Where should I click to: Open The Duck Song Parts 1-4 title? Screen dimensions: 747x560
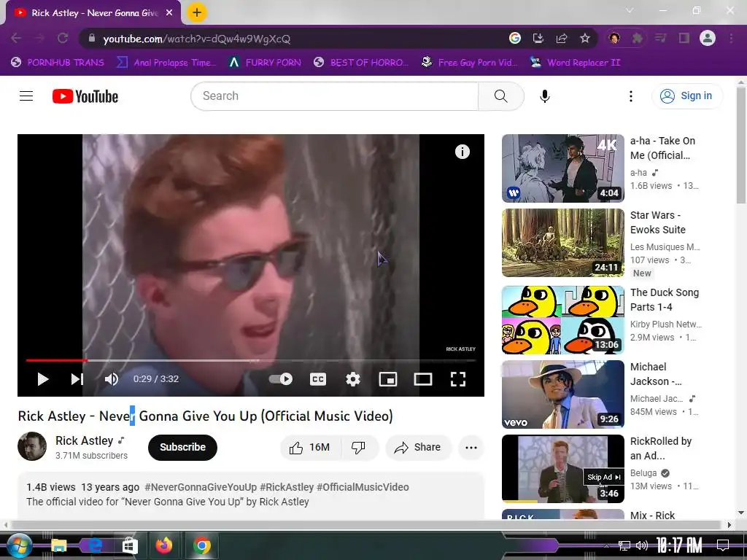click(x=665, y=300)
